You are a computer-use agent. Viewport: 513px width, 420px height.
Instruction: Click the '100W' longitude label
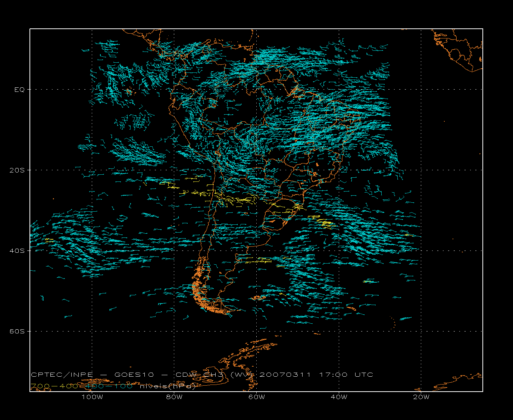tap(92, 397)
